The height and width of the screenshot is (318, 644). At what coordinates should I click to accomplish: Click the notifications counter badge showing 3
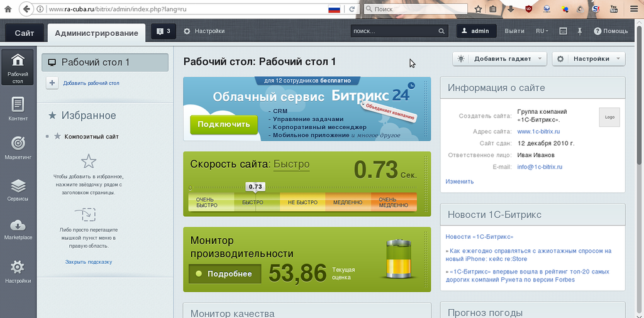coord(164,31)
